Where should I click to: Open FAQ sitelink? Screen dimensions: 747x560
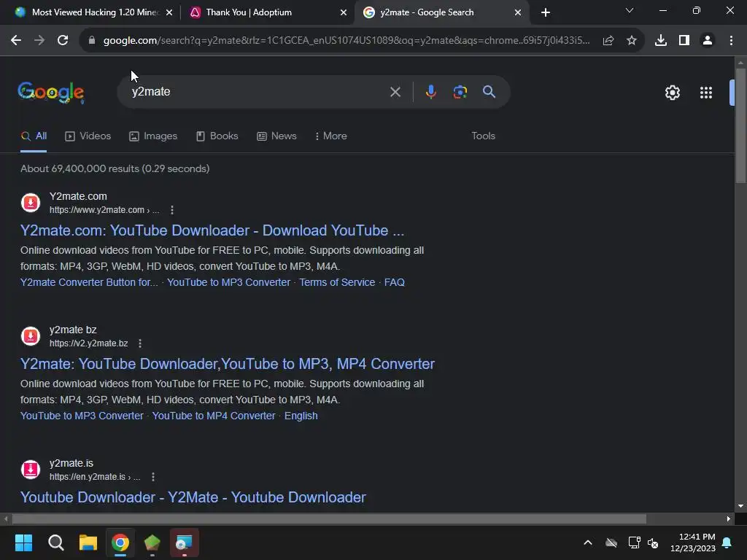point(395,282)
